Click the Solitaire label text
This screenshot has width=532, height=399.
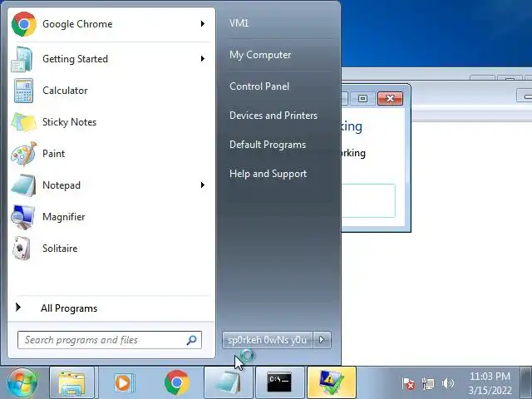point(60,249)
